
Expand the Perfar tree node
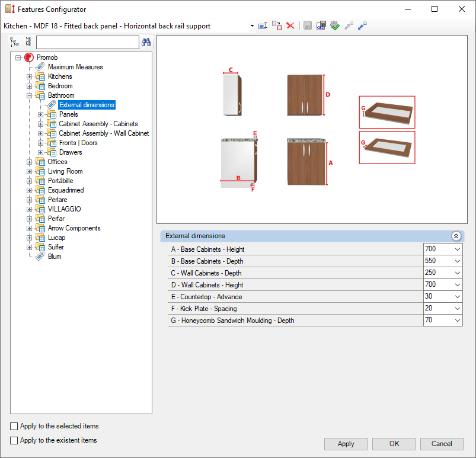(29, 219)
